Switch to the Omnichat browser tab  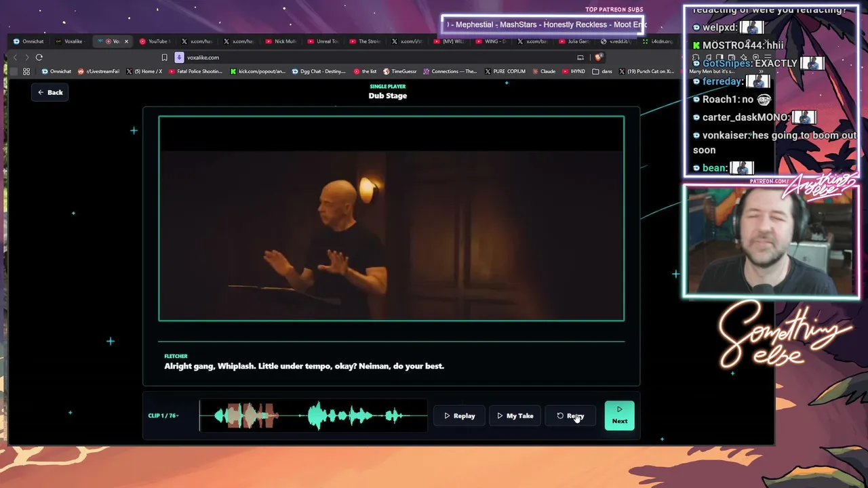point(28,41)
